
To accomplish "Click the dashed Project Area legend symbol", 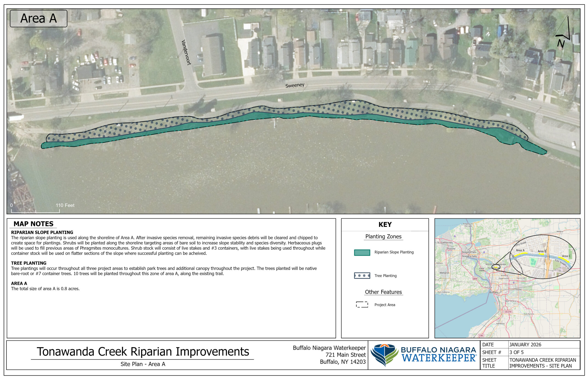I will click(362, 305).
